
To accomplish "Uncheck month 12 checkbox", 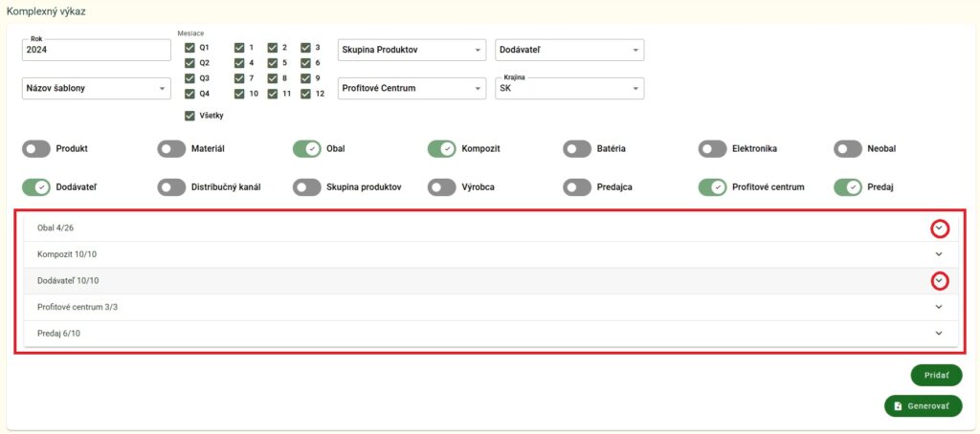I will click(305, 94).
